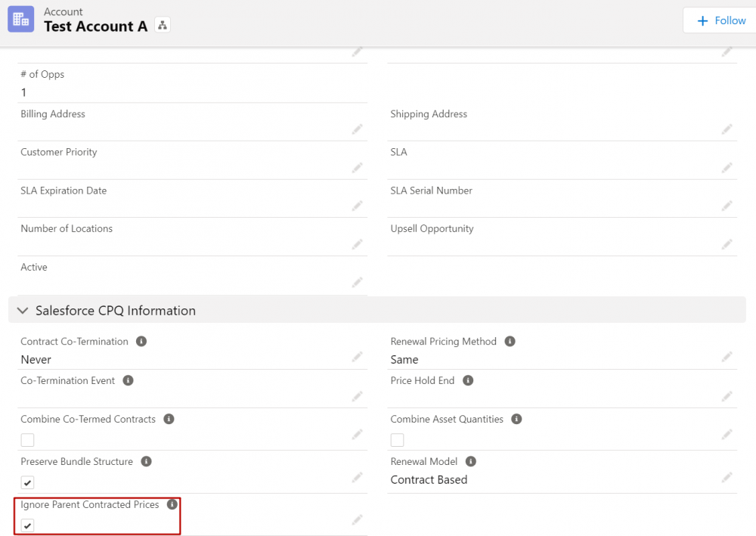The image size is (756, 536).
Task: Edit Number of Locations pencil icon
Action: coord(357,244)
